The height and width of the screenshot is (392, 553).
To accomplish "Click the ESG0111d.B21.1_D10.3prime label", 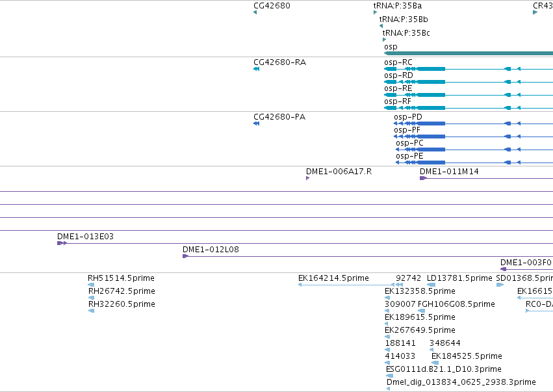I will (444, 370).
